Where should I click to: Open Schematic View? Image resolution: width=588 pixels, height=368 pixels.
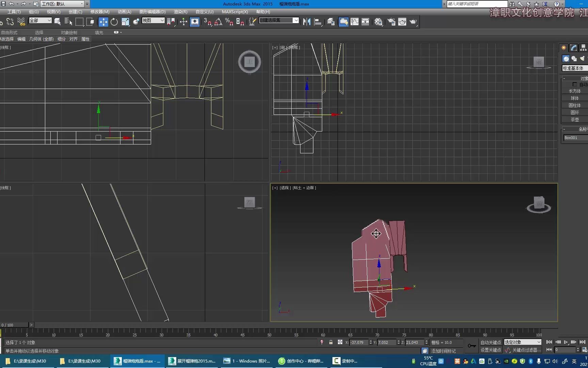pyautogui.click(x=365, y=22)
